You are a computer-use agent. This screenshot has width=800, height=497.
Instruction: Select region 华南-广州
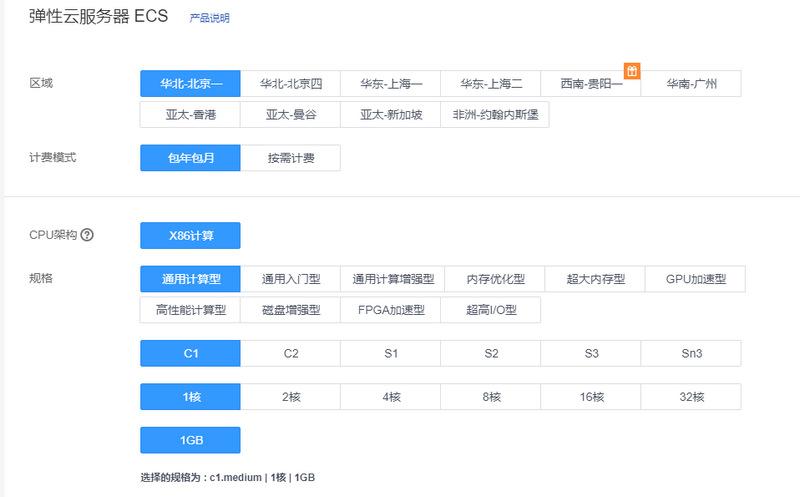691,84
